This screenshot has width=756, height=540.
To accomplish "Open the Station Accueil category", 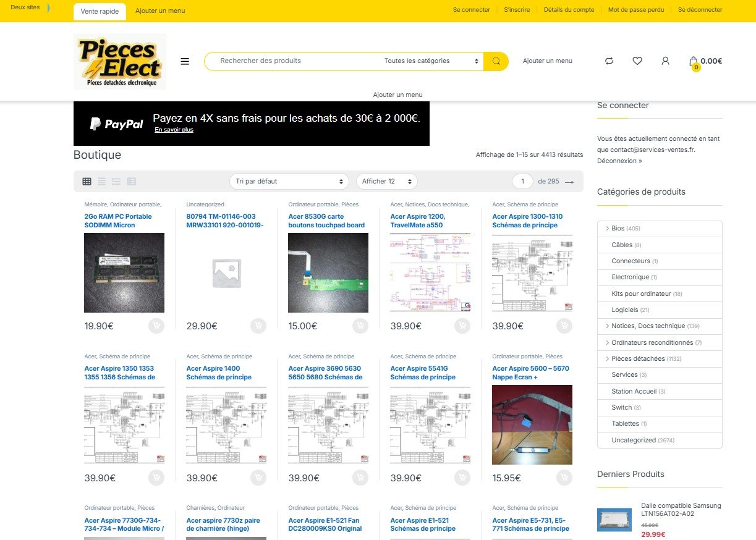I will coord(634,391).
